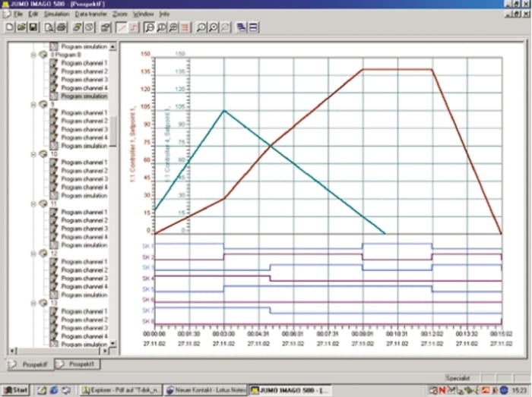Click the first framed magnifier zoom icon
This screenshot has width=532, height=397.
point(149,27)
